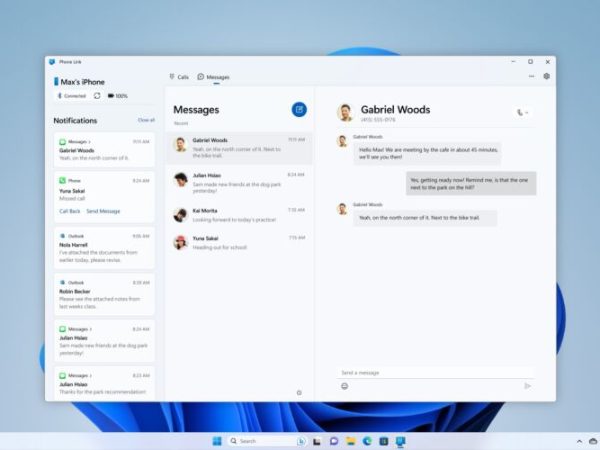Select Kai Morita's message thread

tap(240, 214)
